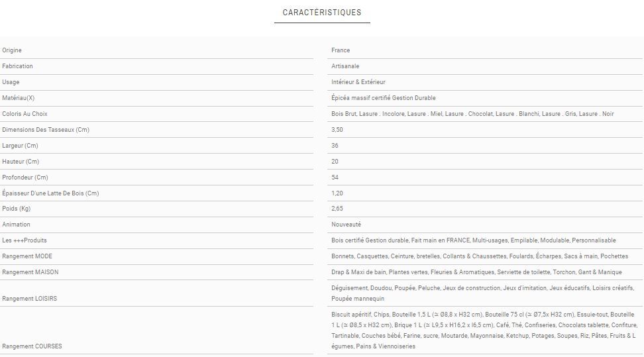The image size is (644, 357).
Task: Click the Dimensions Des Tasseaux label
Action: tap(46, 130)
